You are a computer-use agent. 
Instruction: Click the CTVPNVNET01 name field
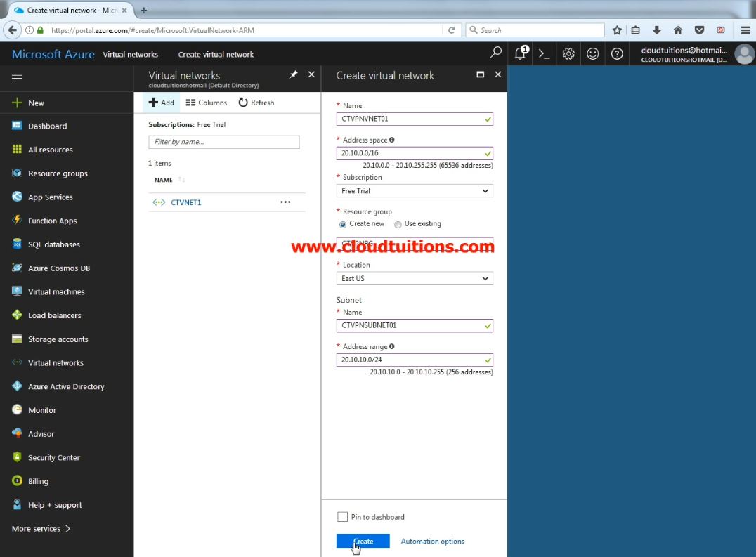click(415, 119)
